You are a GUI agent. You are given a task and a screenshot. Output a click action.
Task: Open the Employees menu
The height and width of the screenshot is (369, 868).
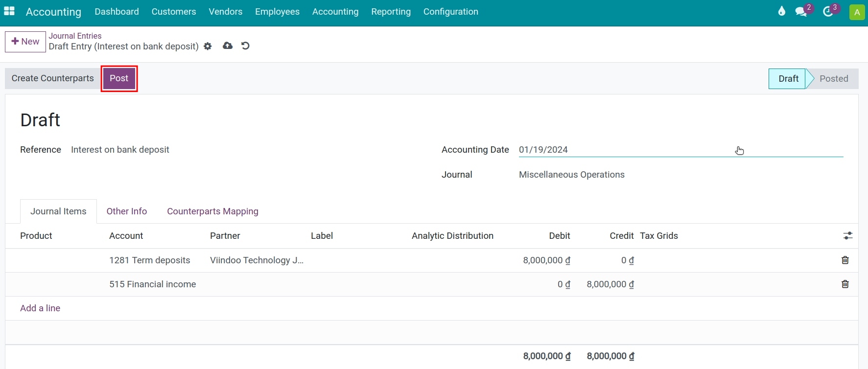click(277, 12)
